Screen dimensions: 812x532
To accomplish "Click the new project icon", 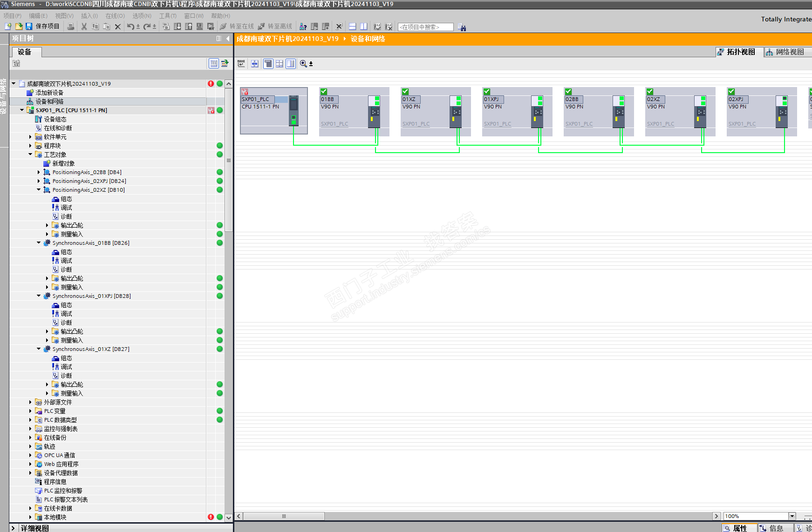I will (8, 27).
